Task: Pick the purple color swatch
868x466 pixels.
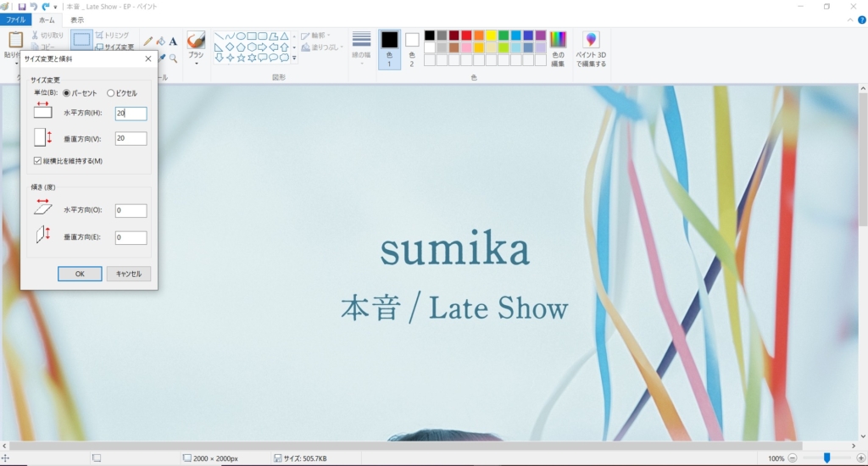Action: (540, 36)
